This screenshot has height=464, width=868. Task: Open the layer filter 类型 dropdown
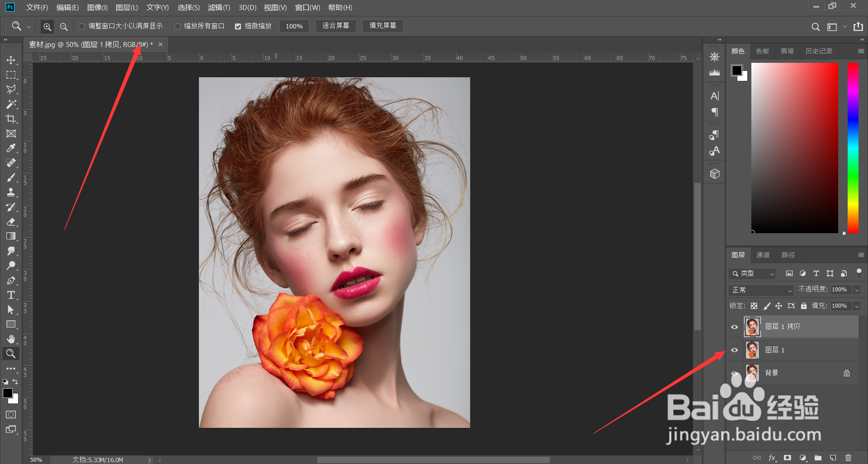753,273
